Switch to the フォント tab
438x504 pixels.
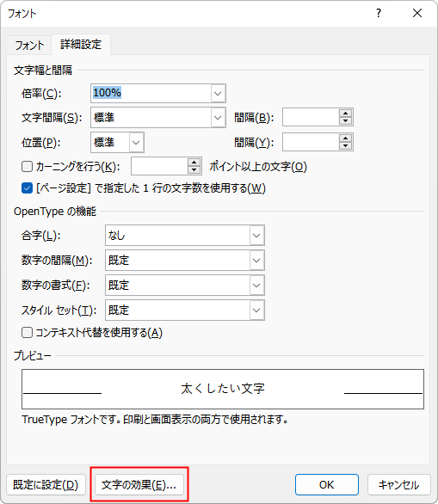pos(29,45)
